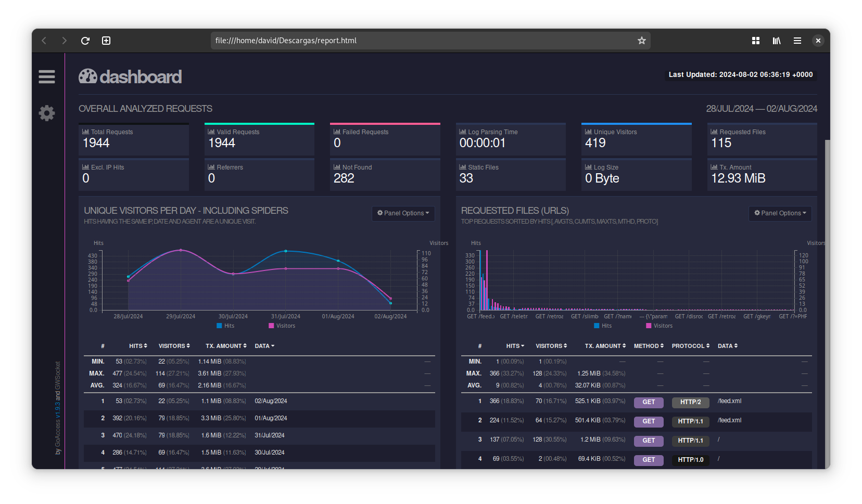Click 28/JUL/2024 — 02/AUG/2024 date range

762,108
